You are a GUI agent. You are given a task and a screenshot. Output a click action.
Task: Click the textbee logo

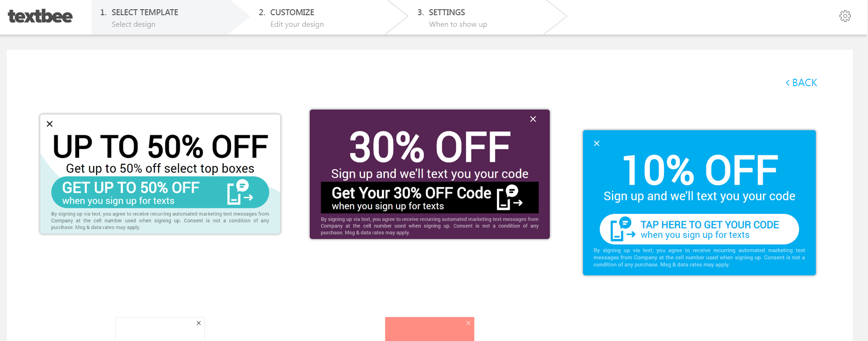(x=40, y=16)
